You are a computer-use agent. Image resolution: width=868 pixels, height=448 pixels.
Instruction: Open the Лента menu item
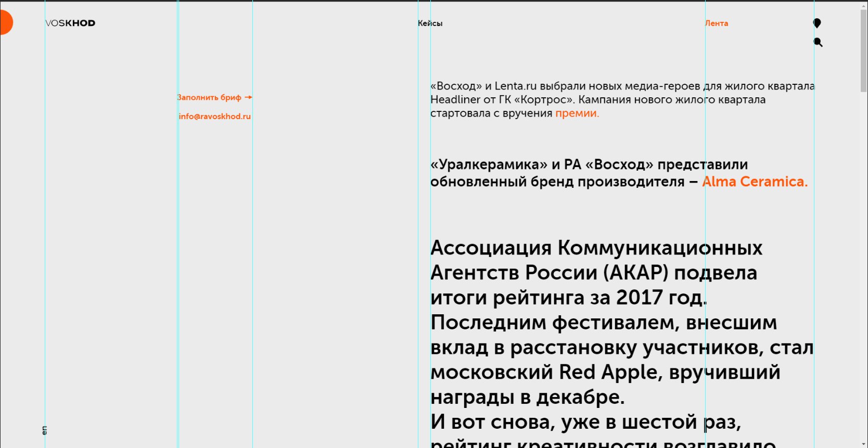tap(717, 23)
